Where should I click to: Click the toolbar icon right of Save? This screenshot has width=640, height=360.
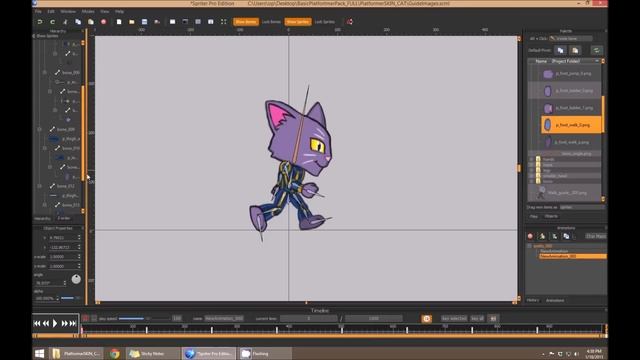coord(157,22)
